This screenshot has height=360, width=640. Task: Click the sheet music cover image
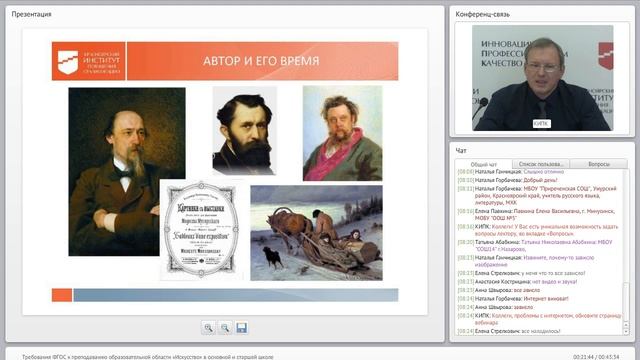point(201,230)
